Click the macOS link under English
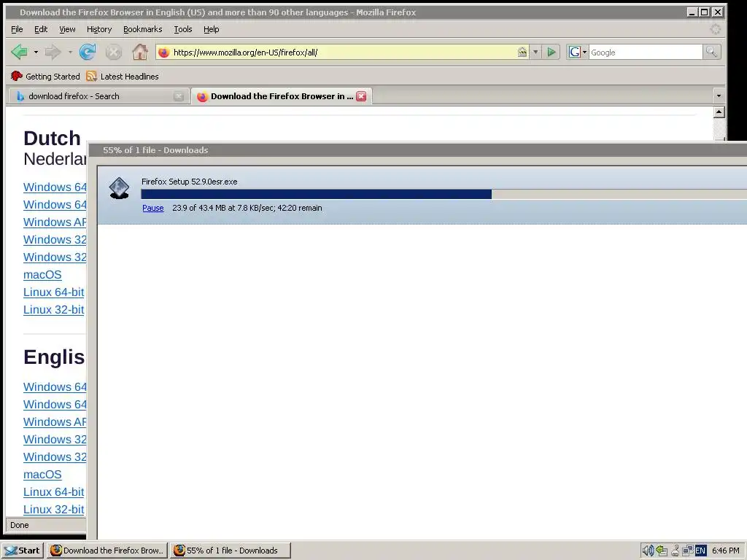This screenshot has height=560, width=747. click(42, 475)
